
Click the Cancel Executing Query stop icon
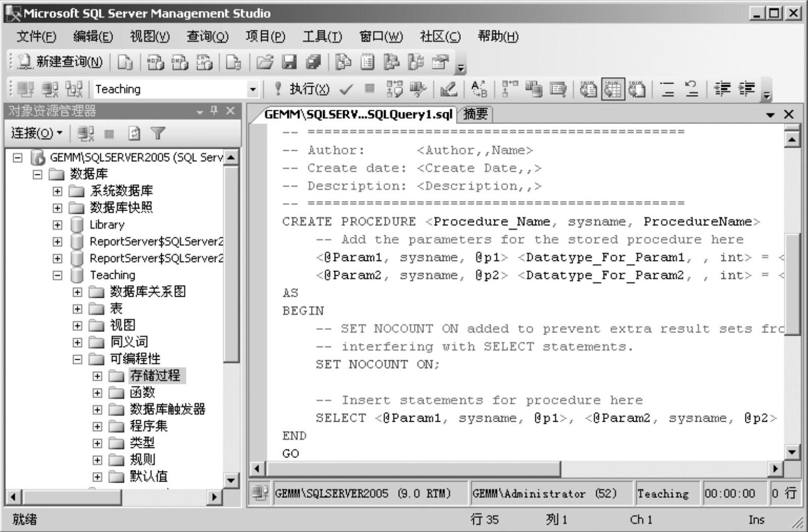[370, 89]
